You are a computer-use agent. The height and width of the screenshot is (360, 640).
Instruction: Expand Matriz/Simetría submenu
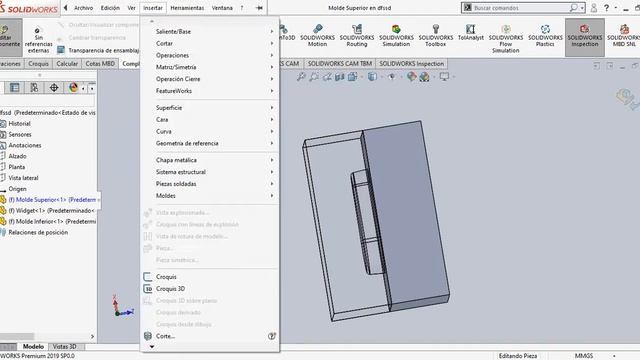click(210, 67)
